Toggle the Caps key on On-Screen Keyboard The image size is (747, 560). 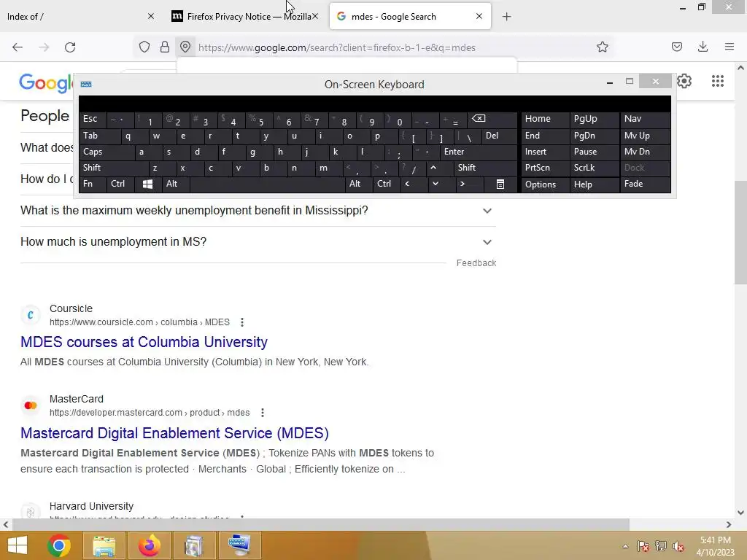(106, 152)
